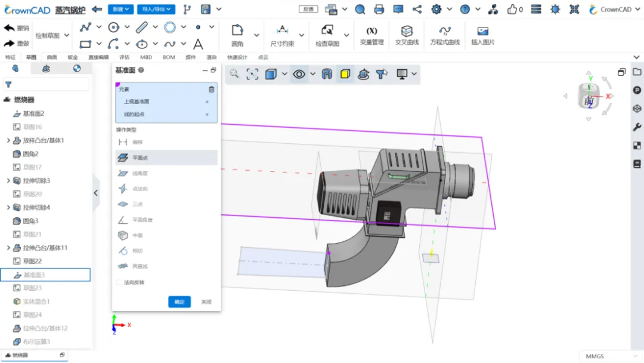
Task: Click the 检查草图 check sketch tool
Action: (x=327, y=35)
